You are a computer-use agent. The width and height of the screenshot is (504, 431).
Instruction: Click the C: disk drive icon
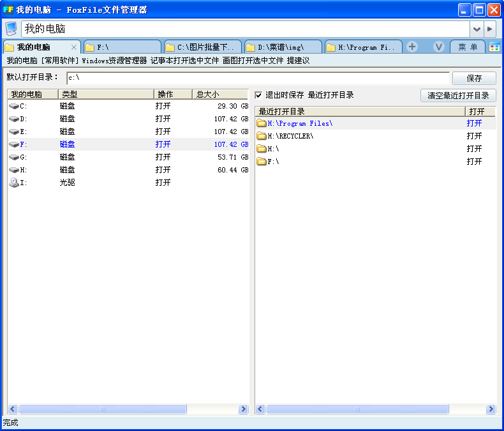14,106
